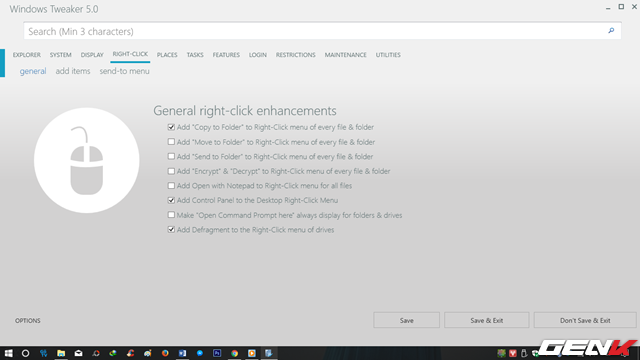Open OPTIONS at the bottom left

28,321
